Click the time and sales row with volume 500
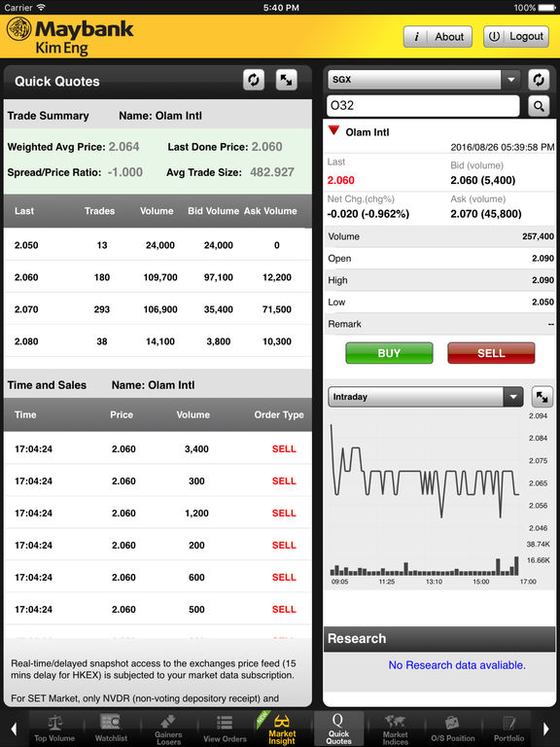560x747 pixels. click(x=157, y=609)
